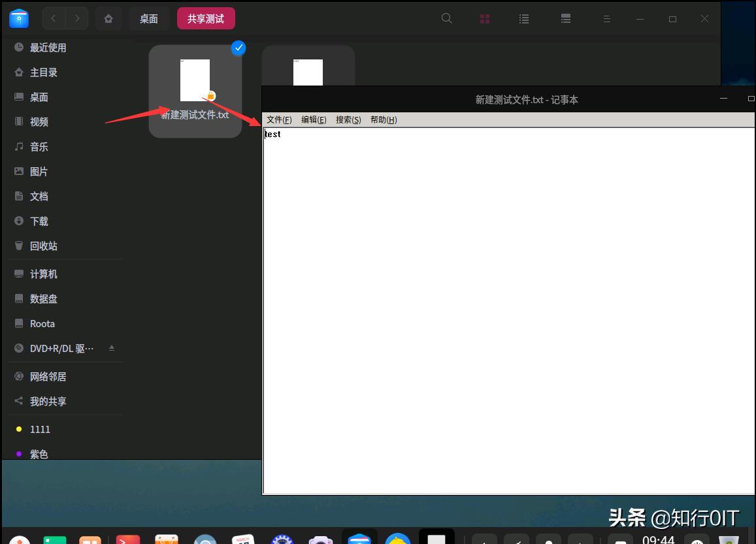
Task: Click the home navigation icon
Action: 108,18
